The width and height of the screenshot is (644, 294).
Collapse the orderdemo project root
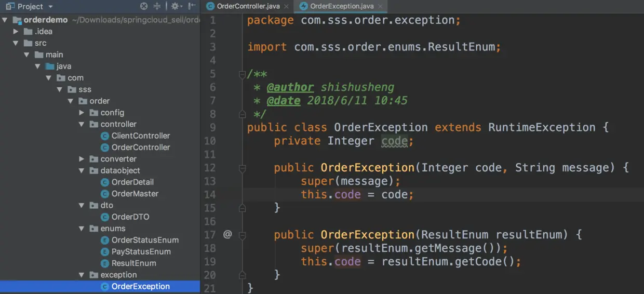coord(5,20)
